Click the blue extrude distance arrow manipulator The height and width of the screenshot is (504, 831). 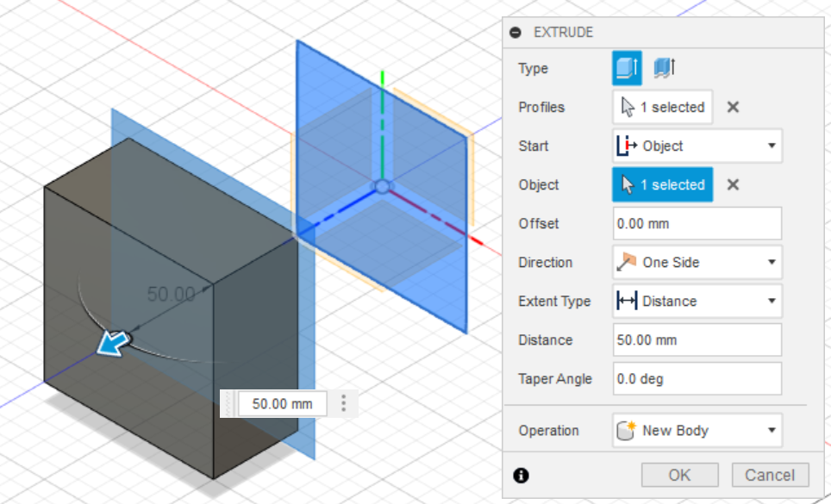[x=114, y=343]
